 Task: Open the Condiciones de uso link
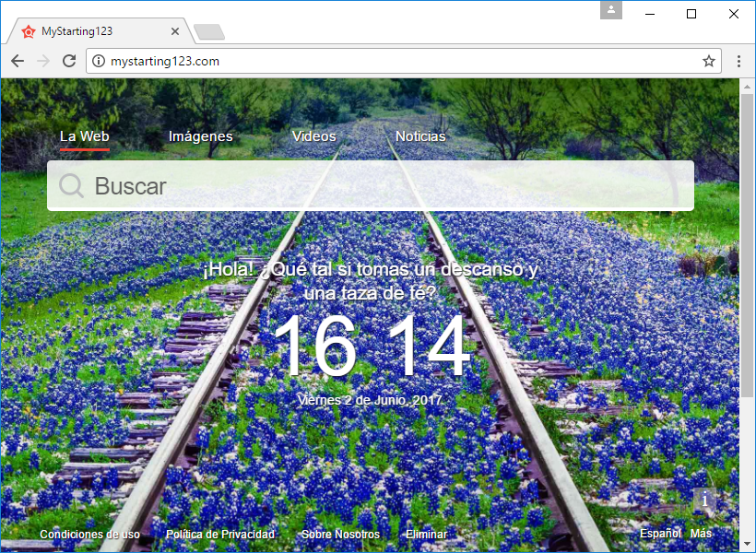pos(90,535)
